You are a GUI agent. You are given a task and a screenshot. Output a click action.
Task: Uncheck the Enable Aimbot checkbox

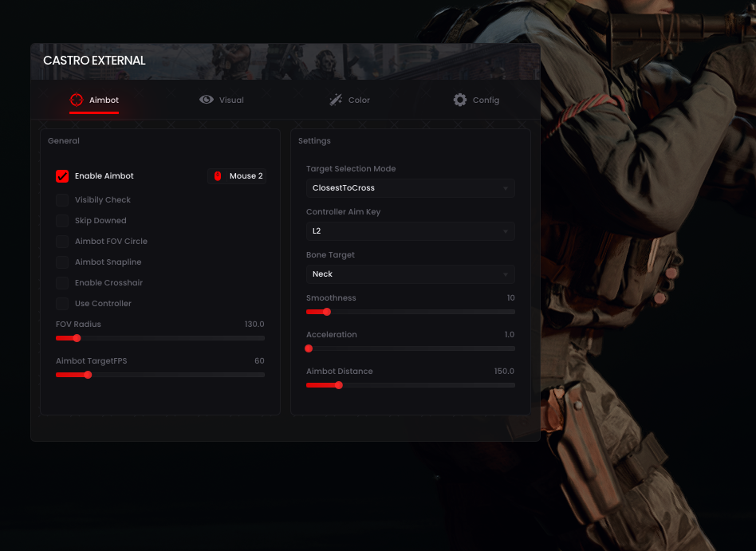click(x=62, y=176)
